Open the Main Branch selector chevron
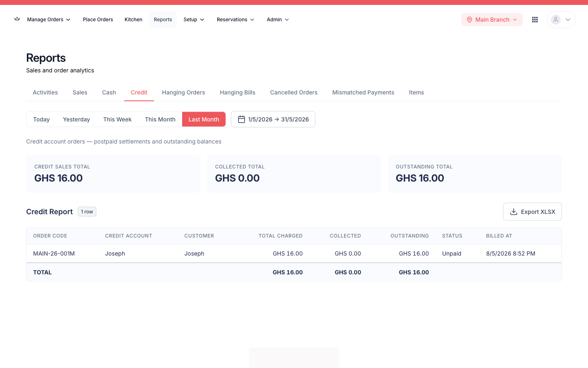The image size is (588, 368). [515, 20]
